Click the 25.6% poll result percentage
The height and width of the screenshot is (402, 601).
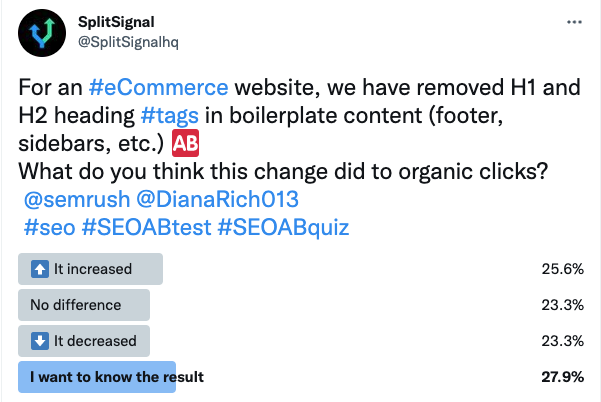566,270
